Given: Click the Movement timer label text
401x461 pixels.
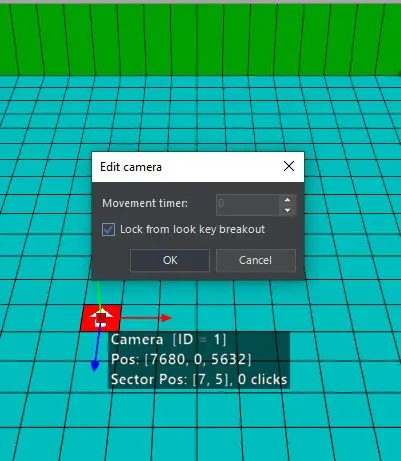Looking at the screenshot, I should pos(145,203).
